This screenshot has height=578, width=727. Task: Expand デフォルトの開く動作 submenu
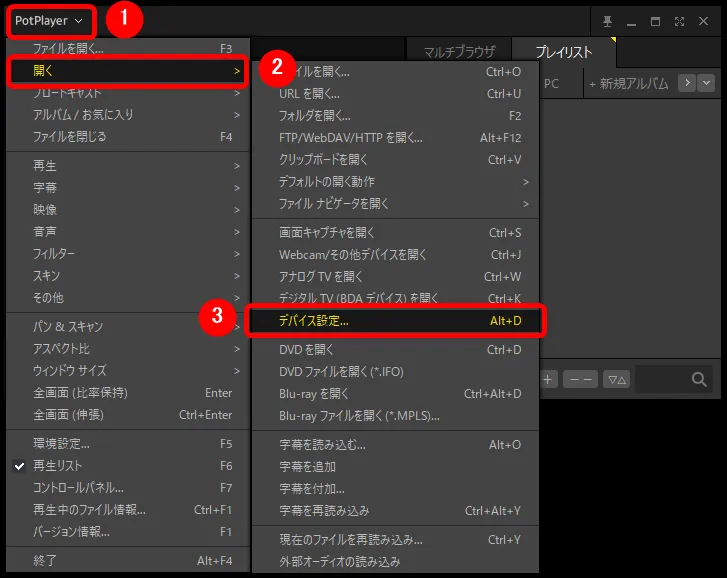coord(395,182)
